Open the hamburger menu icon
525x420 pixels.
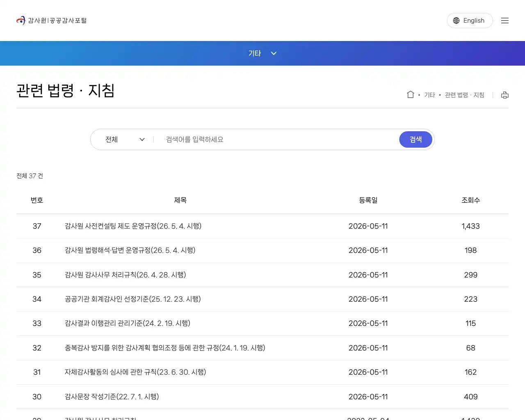[x=505, y=21]
